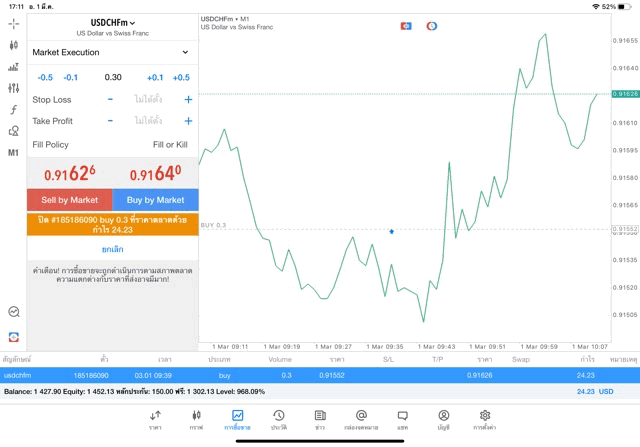Open the indicators function icon
Screen dimensions: 640x447
(x=13, y=110)
